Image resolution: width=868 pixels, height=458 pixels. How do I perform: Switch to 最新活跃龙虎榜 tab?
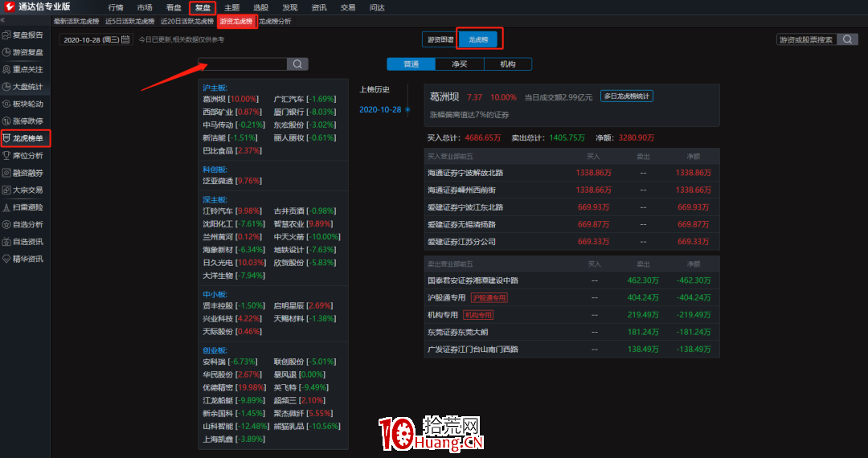point(76,22)
